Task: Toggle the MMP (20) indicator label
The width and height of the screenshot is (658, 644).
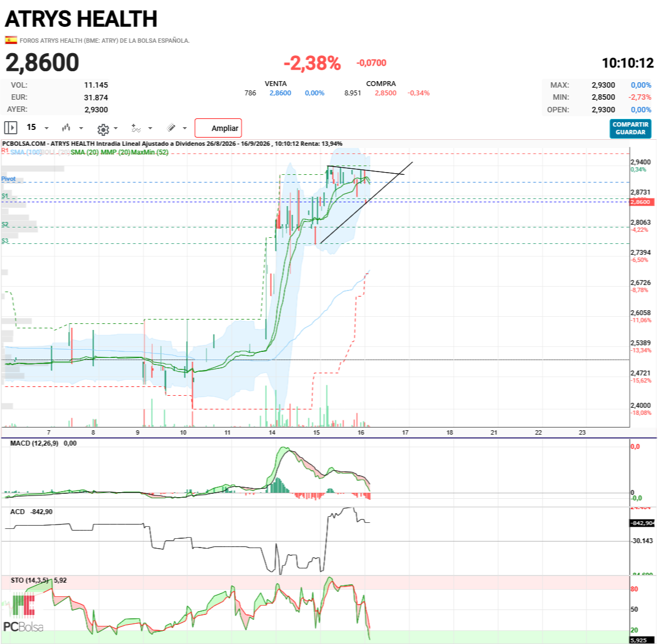Action: 115,152
